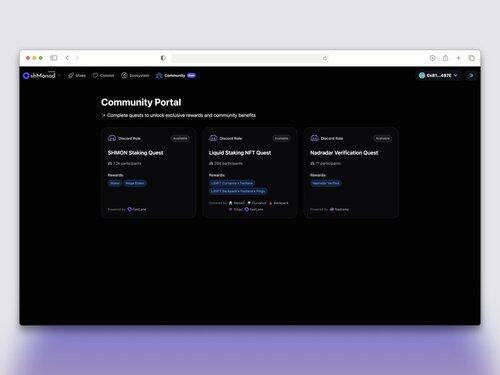
Task: Click the Nadradar Verified reward tag
Action: pyautogui.click(x=326, y=183)
